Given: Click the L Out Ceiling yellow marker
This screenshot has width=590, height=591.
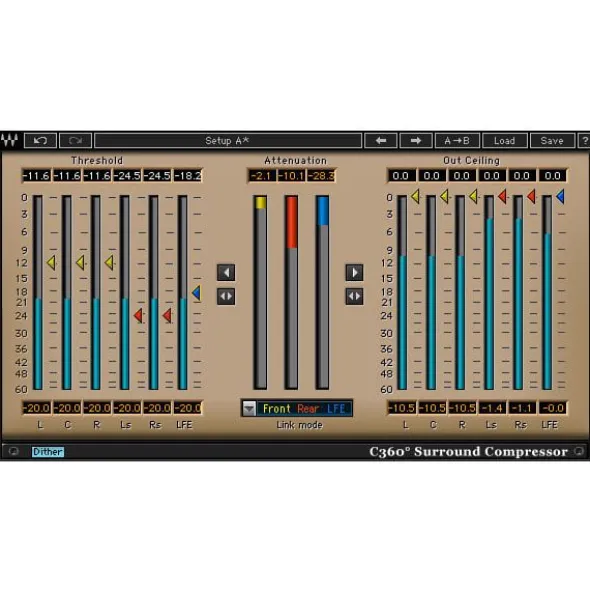Looking at the screenshot, I should [415, 196].
